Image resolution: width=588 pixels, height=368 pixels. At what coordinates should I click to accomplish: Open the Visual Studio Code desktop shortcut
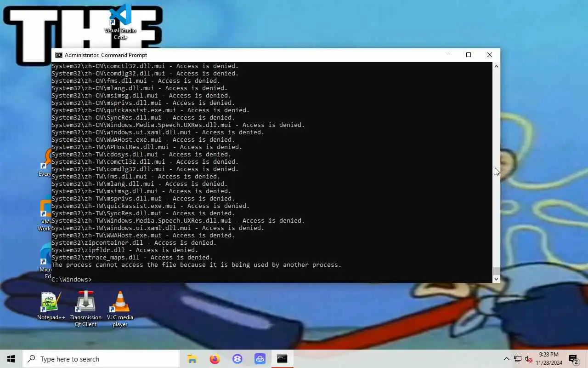120,22
